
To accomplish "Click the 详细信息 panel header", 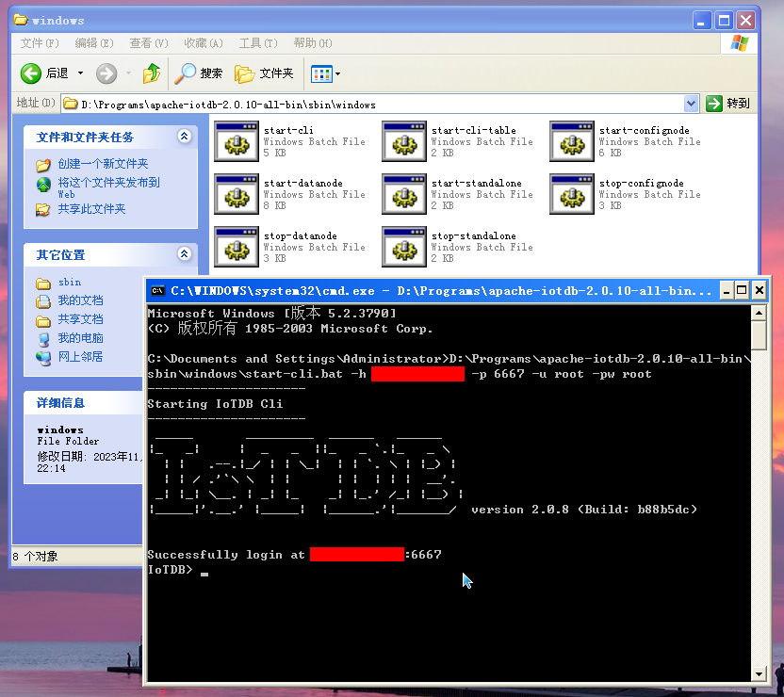I will (83, 403).
